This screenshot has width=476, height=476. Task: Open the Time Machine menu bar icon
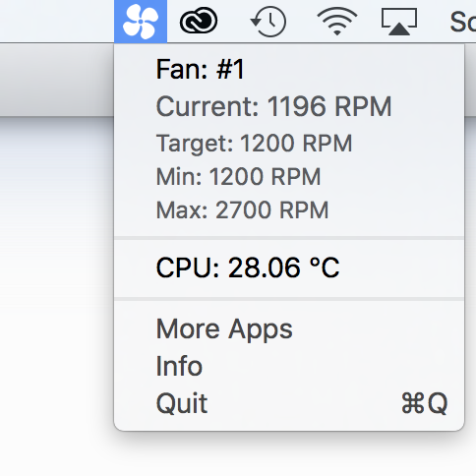268,22
